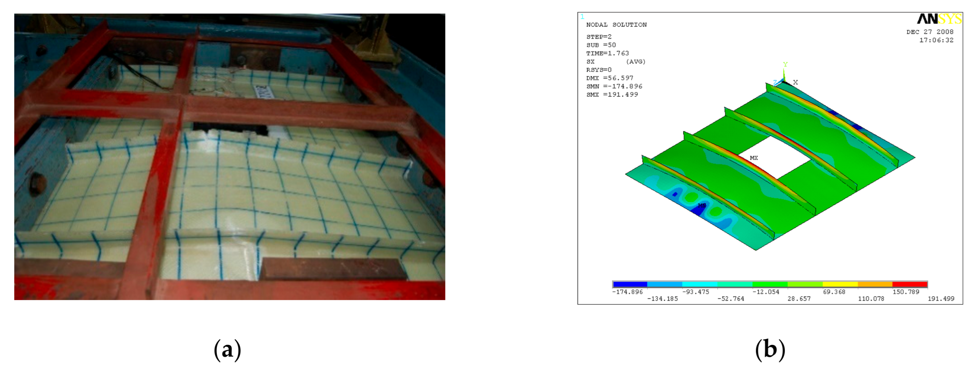Viewport: 980px width, 374px height.
Task: Select the dark blue legend color band
Action: [630, 284]
